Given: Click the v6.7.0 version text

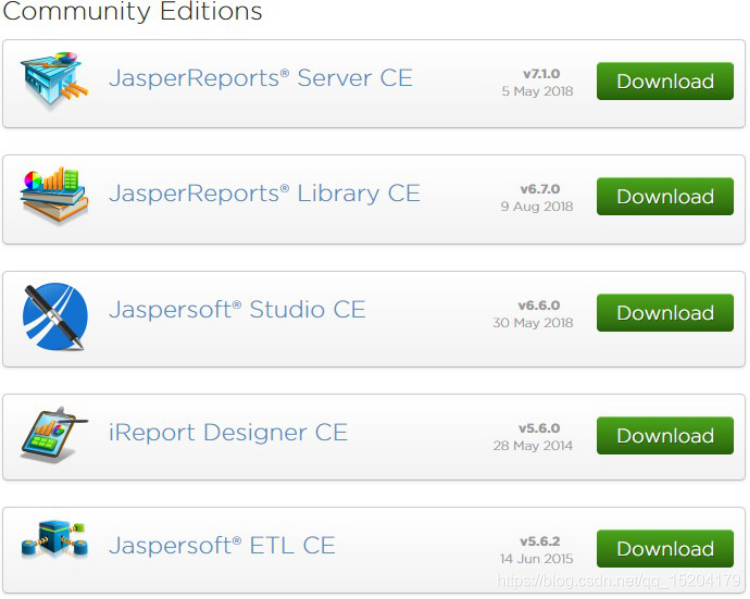Looking at the screenshot, I should 540,189.
